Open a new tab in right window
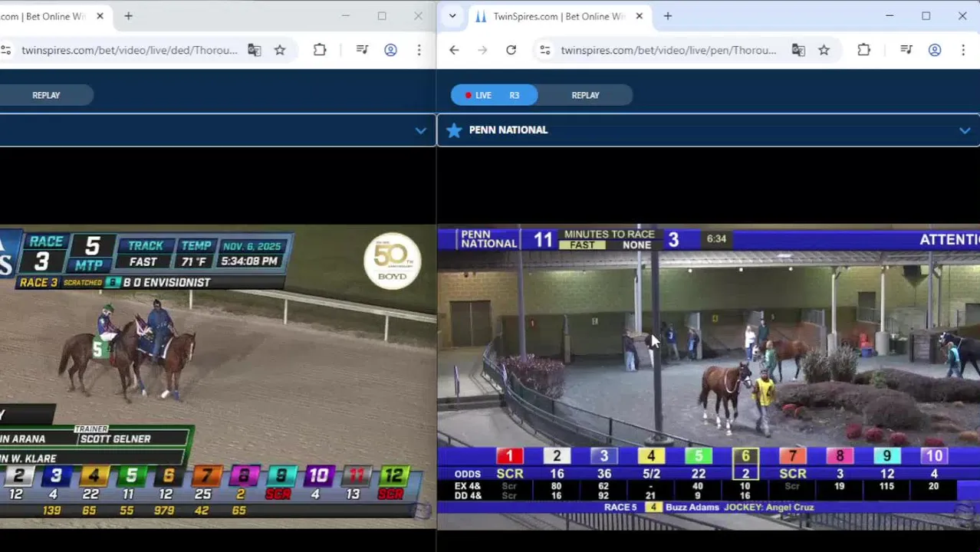This screenshot has height=552, width=980. tap(667, 16)
